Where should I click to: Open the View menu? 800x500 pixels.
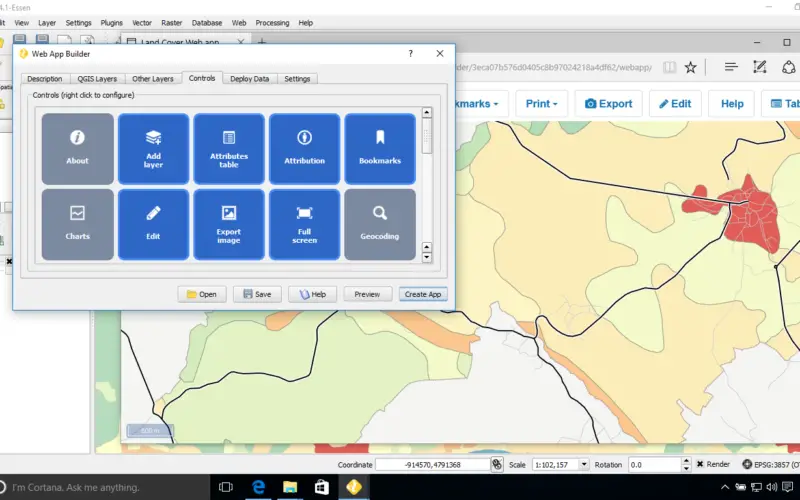[x=21, y=23]
